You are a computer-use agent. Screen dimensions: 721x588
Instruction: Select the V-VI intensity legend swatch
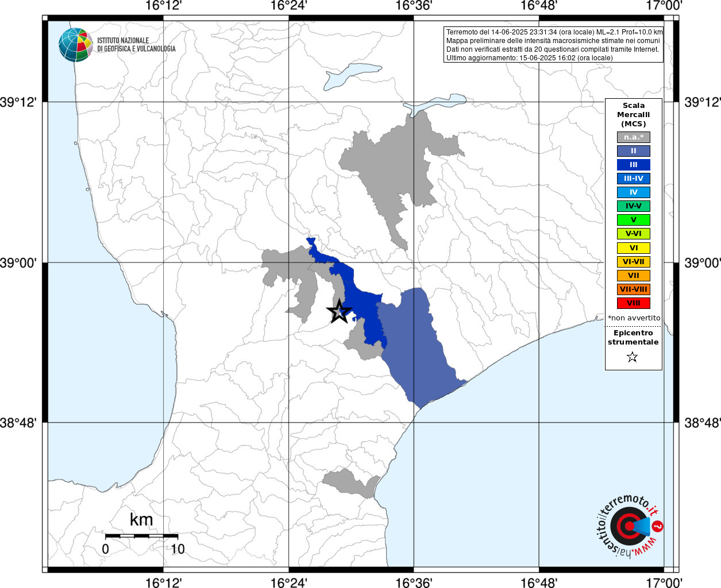click(x=634, y=234)
